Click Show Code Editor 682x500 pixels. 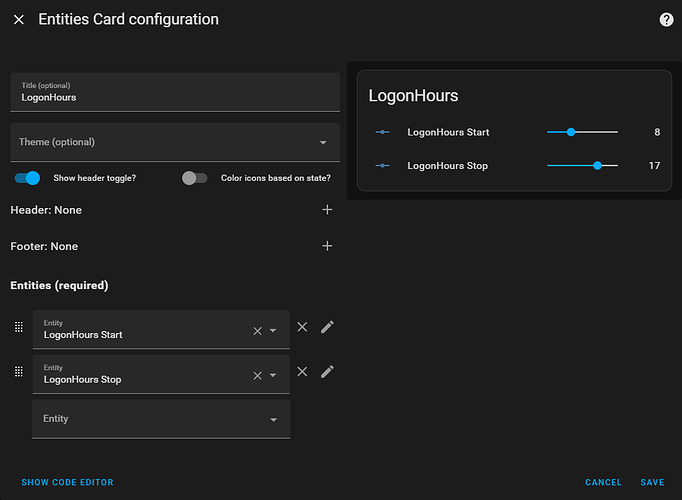[67, 482]
